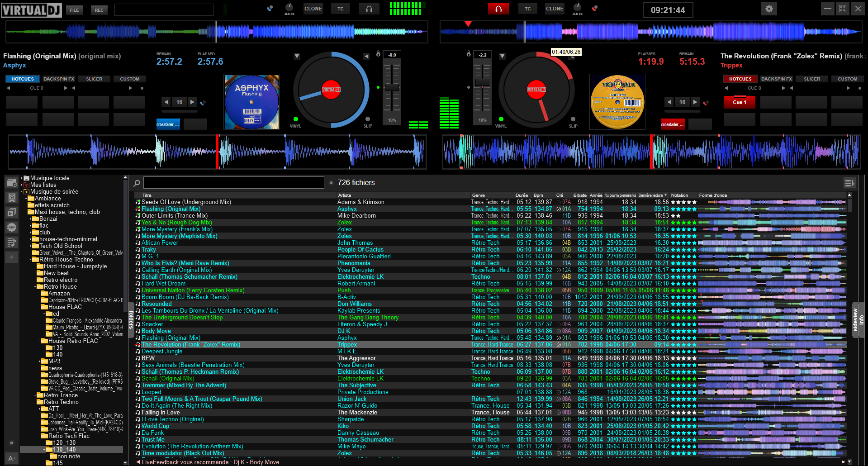The image size is (868, 466).
Task: Click the sidebar font size A icon
Action: [x=12, y=458]
